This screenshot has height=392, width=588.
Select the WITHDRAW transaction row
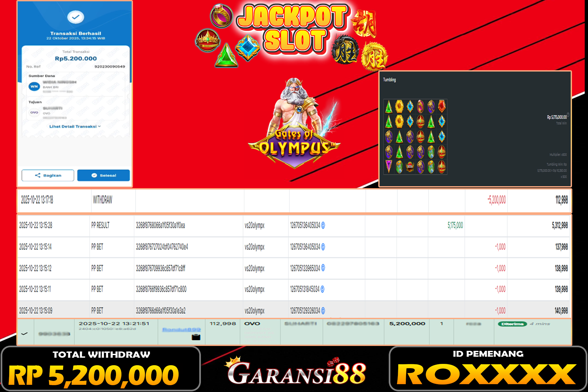click(x=294, y=200)
